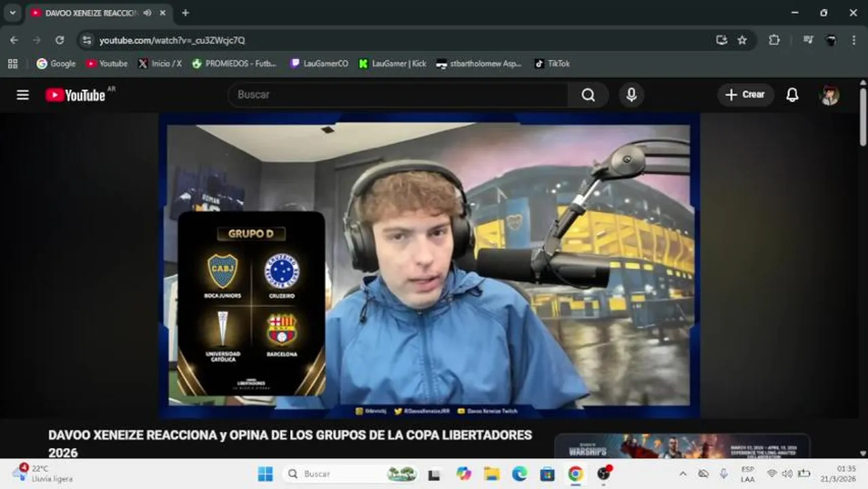Click the tray microphone icon
868x489 pixels.
(x=723, y=473)
